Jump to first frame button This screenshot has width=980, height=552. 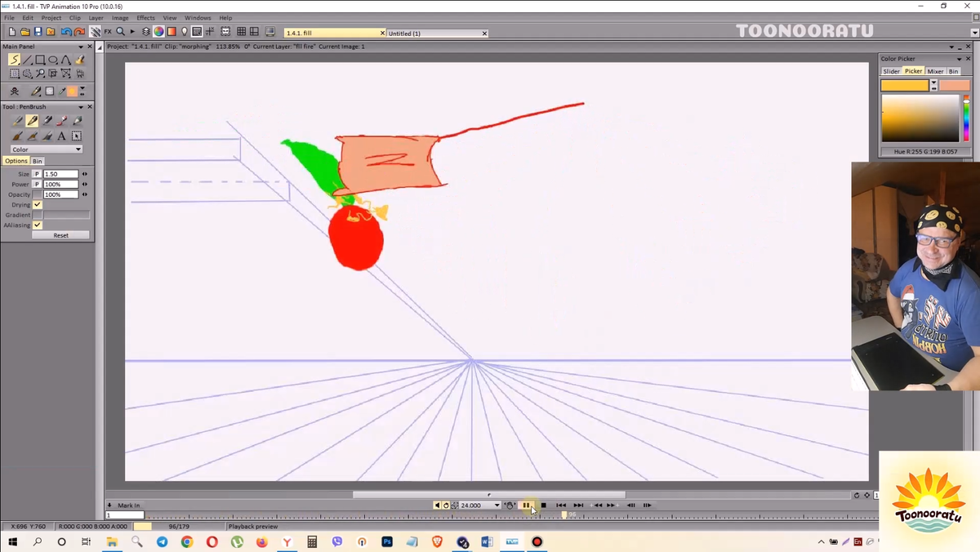pyautogui.click(x=561, y=505)
